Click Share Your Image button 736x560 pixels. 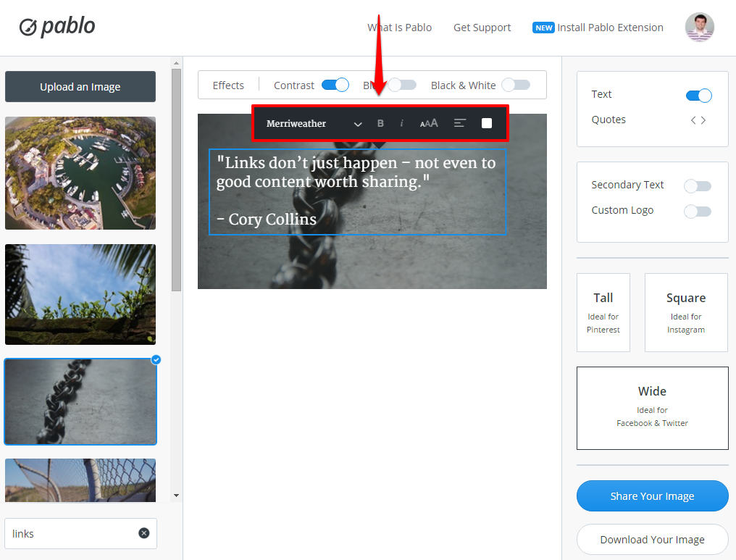(653, 496)
